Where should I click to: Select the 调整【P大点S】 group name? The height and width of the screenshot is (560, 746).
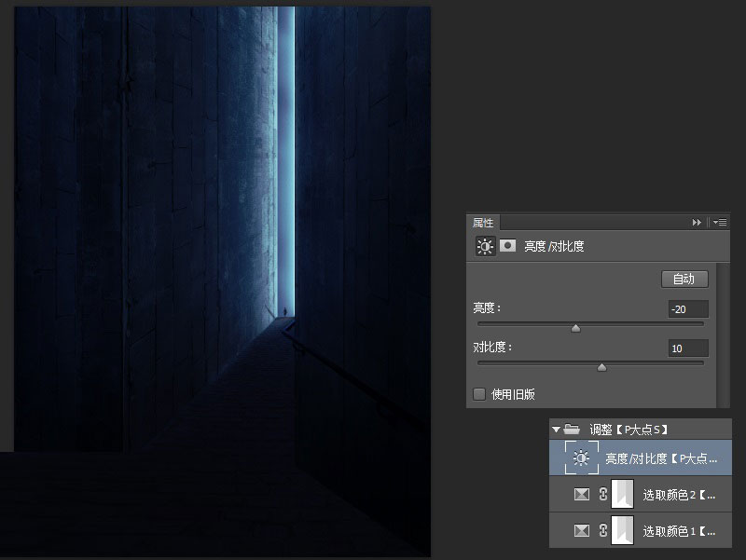(x=629, y=430)
